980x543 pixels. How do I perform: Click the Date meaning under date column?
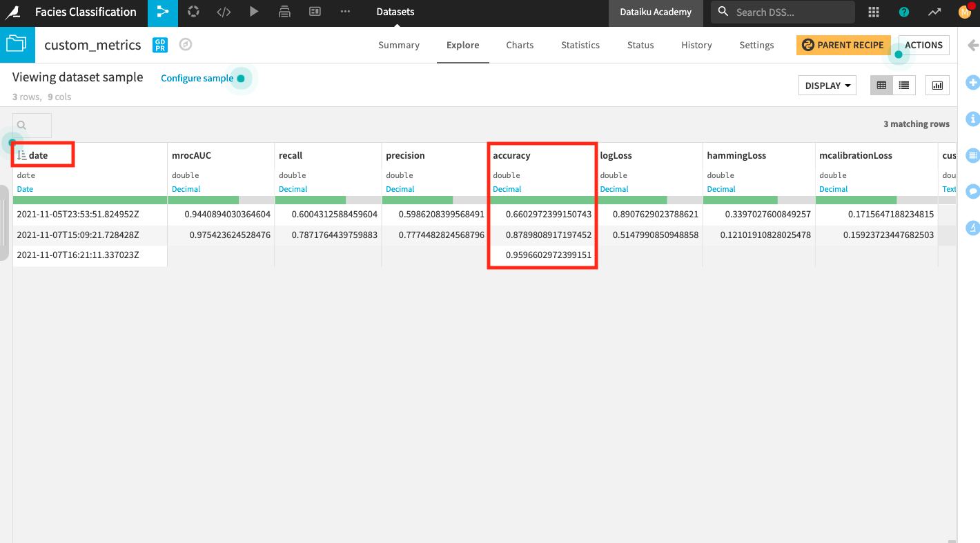pos(25,189)
